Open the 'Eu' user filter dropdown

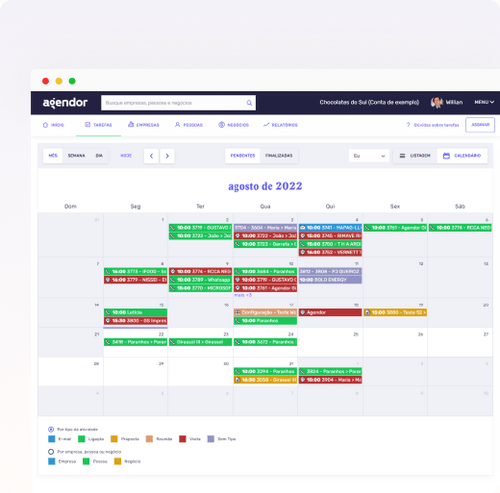[369, 156]
